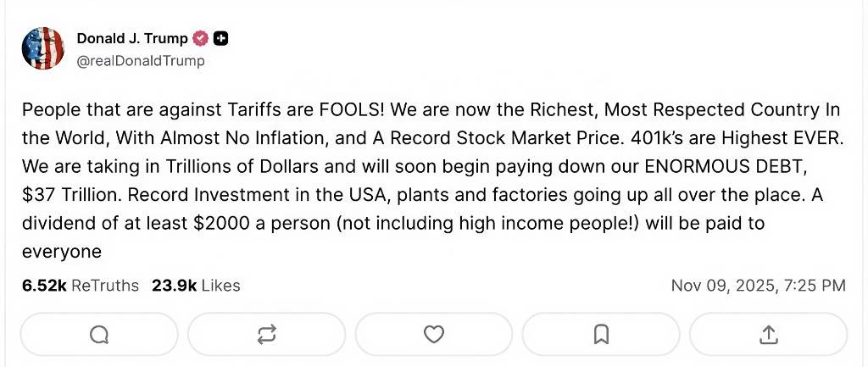Click the red verified checkmark badge

tap(201, 38)
